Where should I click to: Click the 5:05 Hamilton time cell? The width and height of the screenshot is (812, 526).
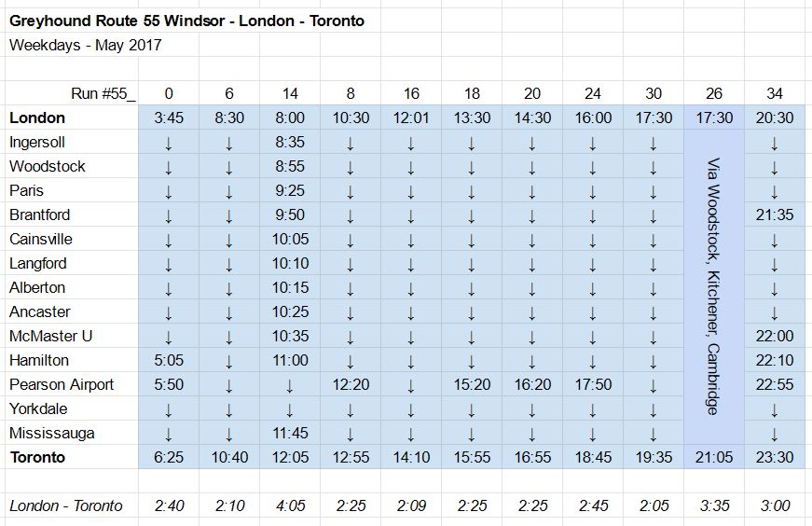(x=168, y=360)
